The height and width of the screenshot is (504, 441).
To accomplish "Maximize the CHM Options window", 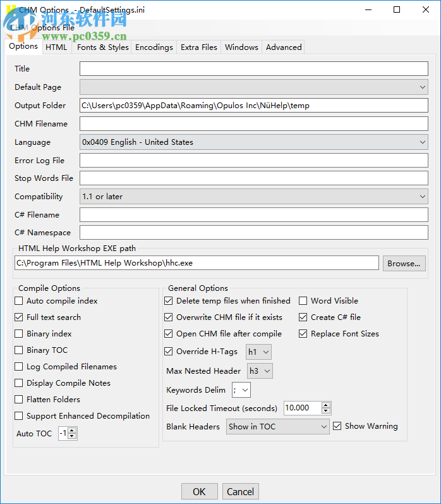I will (x=397, y=9).
